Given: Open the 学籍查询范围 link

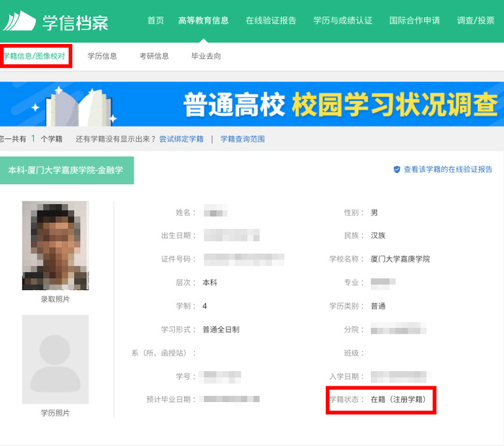Looking at the screenshot, I should coord(242,139).
